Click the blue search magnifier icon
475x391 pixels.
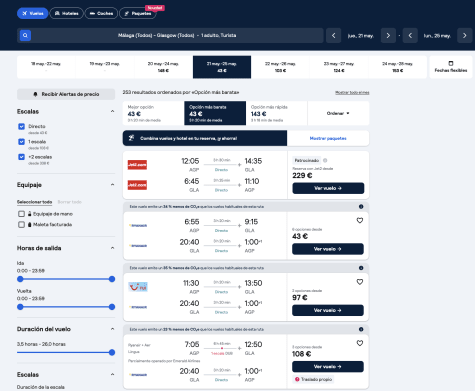point(25,35)
